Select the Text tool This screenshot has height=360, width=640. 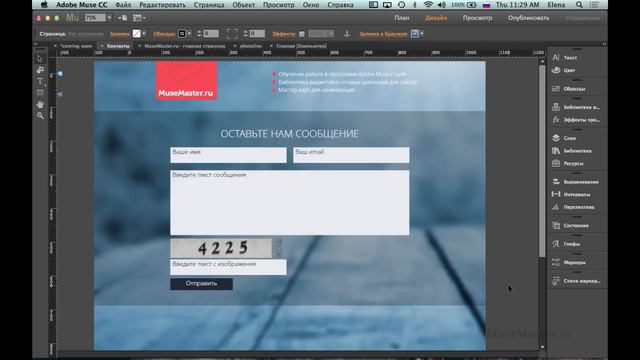(40, 81)
